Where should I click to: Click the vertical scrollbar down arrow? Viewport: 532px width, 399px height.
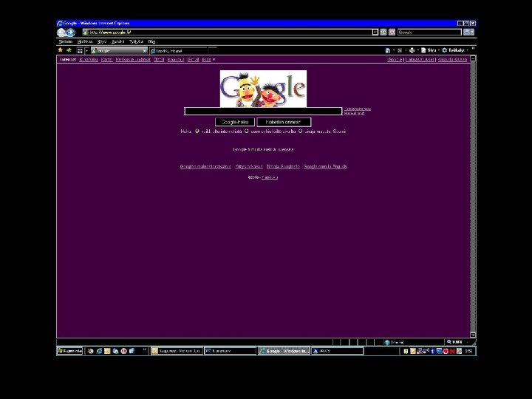tap(473, 335)
